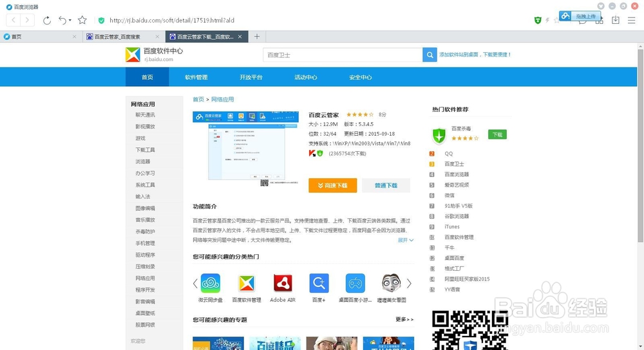
Task: Click the skin shirt icon in title bar
Action: (601, 6)
